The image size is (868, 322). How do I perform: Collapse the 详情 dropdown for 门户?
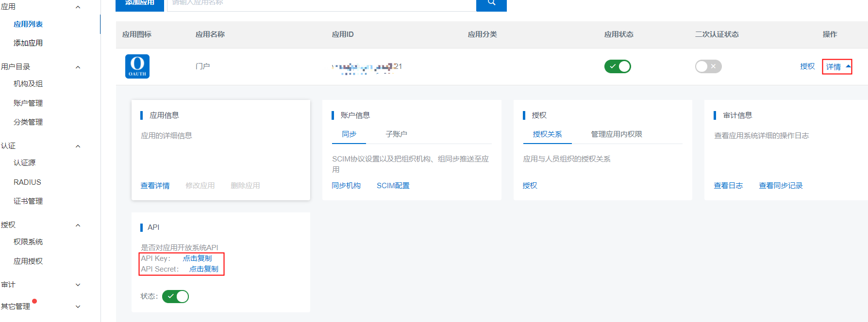pyautogui.click(x=837, y=66)
